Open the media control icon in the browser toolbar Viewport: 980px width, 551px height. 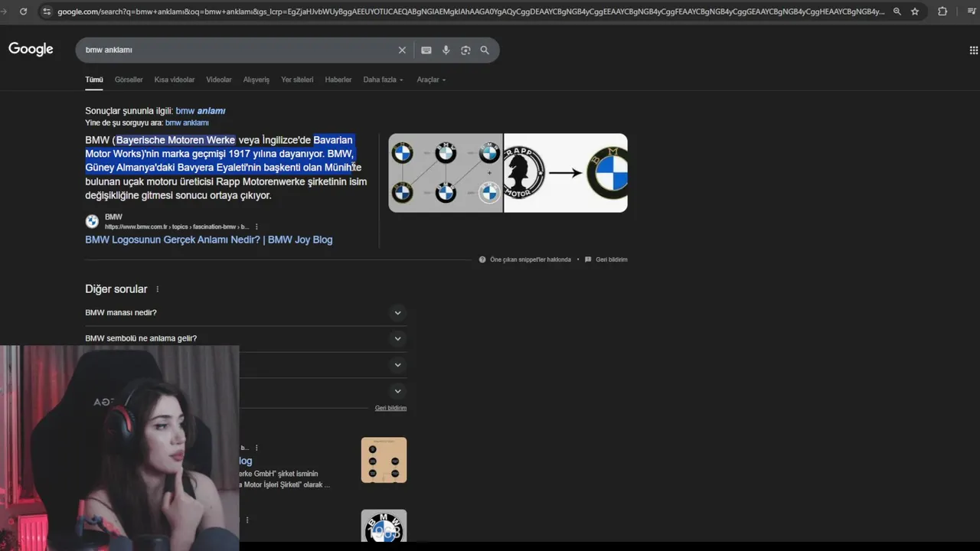(972, 11)
